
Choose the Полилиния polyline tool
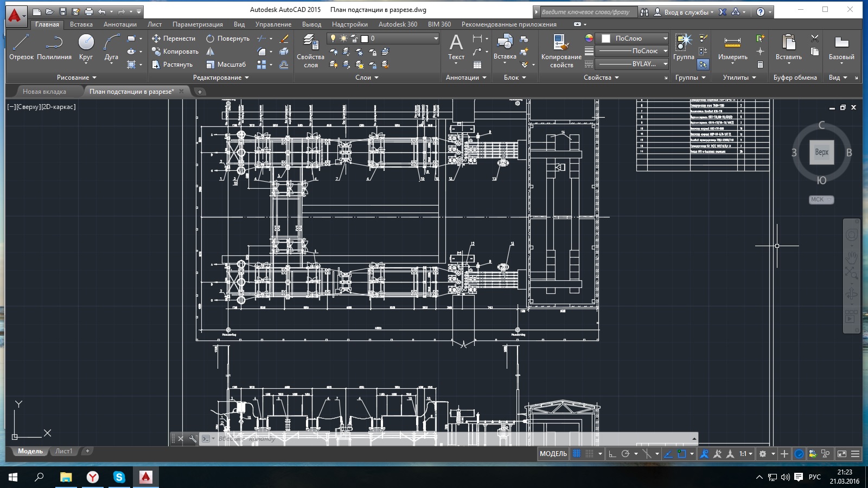coord(54,47)
